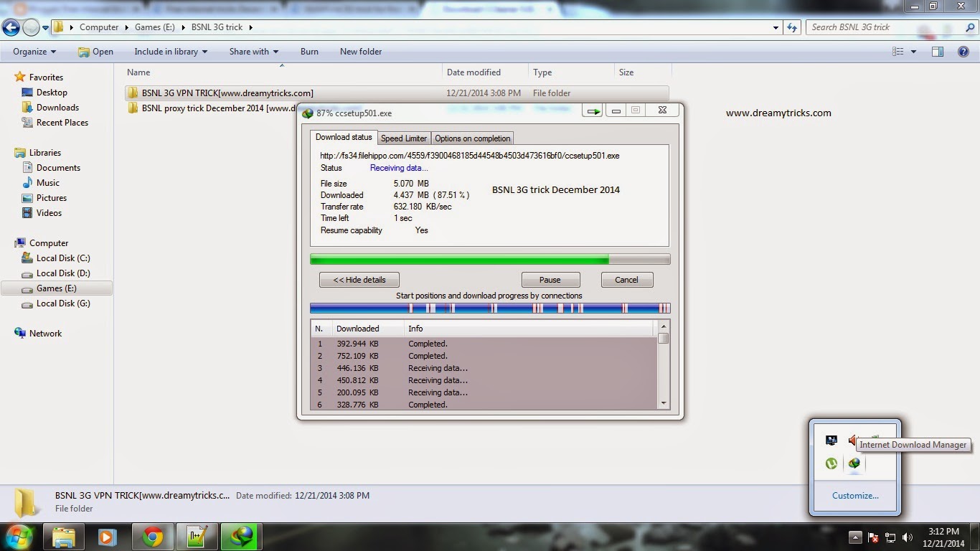980x551 pixels.
Task: Click the Libraries icon in the navigation pane
Action: click(x=20, y=153)
